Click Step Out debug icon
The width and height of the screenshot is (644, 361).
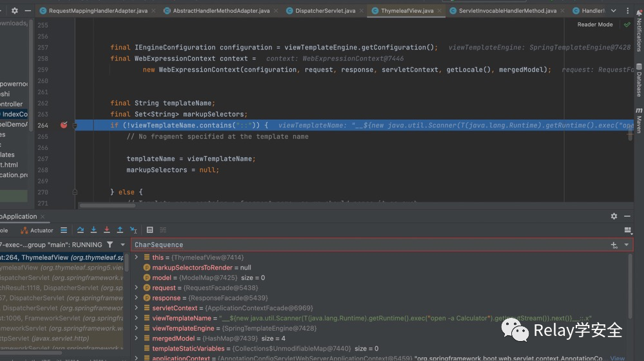pyautogui.click(x=120, y=230)
